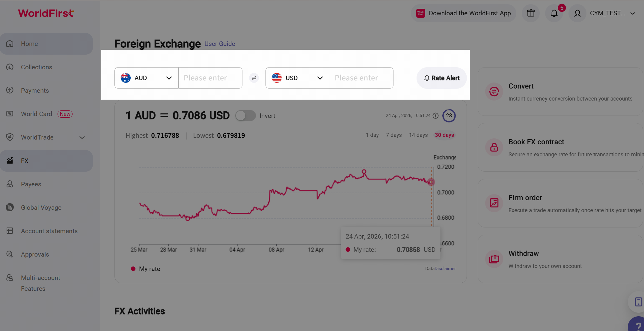Image resolution: width=644 pixels, height=331 pixels.
Task: Click the Global Voyage sidebar icon
Action: coord(10,207)
